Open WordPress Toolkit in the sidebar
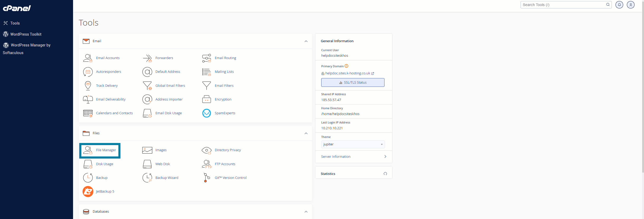The width and height of the screenshot is (644, 219). pos(22,34)
